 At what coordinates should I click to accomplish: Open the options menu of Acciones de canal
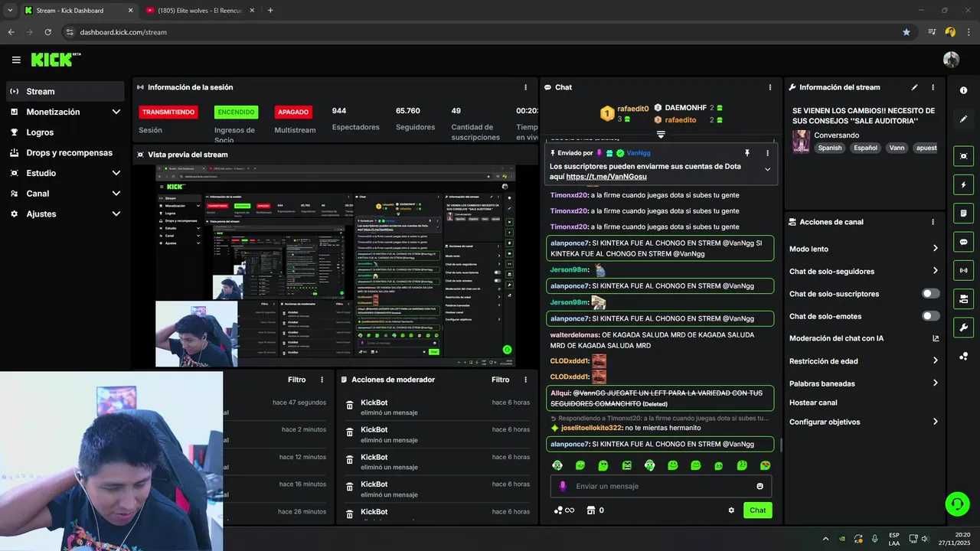point(933,222)
